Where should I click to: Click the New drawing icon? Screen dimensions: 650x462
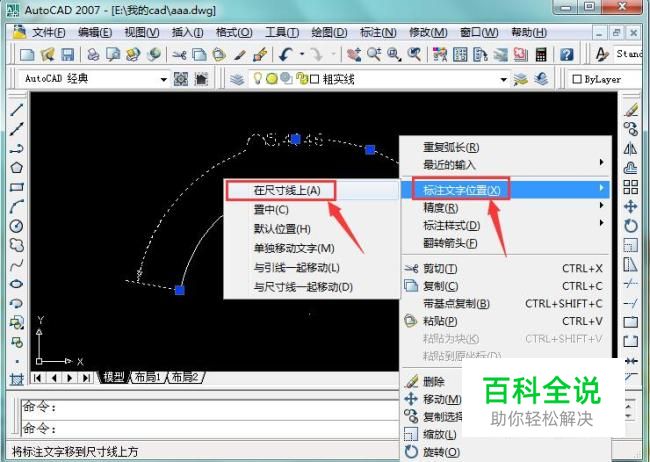point(27,54)
